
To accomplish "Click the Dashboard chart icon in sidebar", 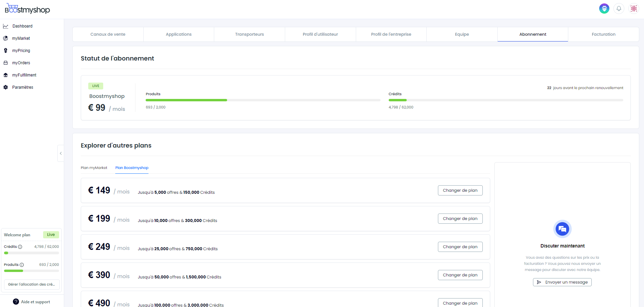I will point(6,26).
